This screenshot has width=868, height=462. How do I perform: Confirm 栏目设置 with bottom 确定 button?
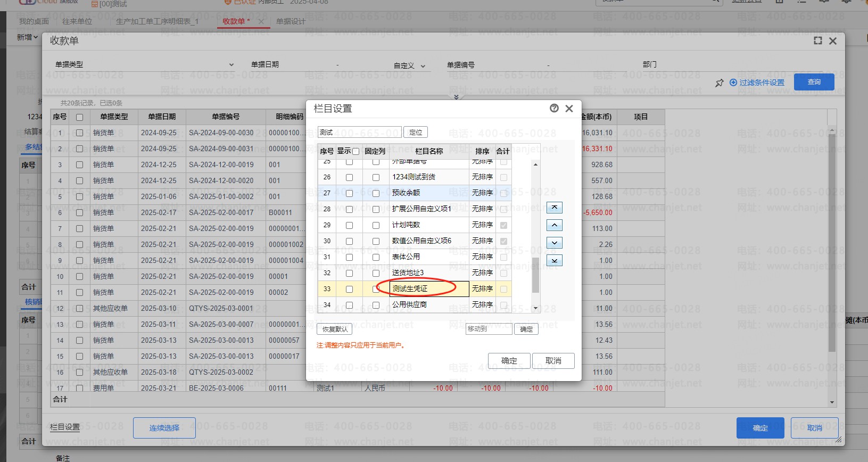tap(509, 360)
